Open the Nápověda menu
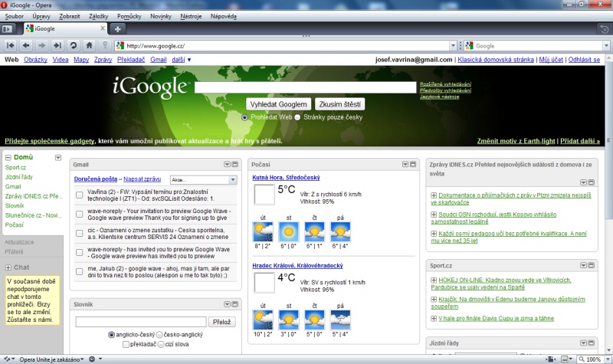Screen dimensions: 613x364 pyautogui.click(x=223, y=16)
